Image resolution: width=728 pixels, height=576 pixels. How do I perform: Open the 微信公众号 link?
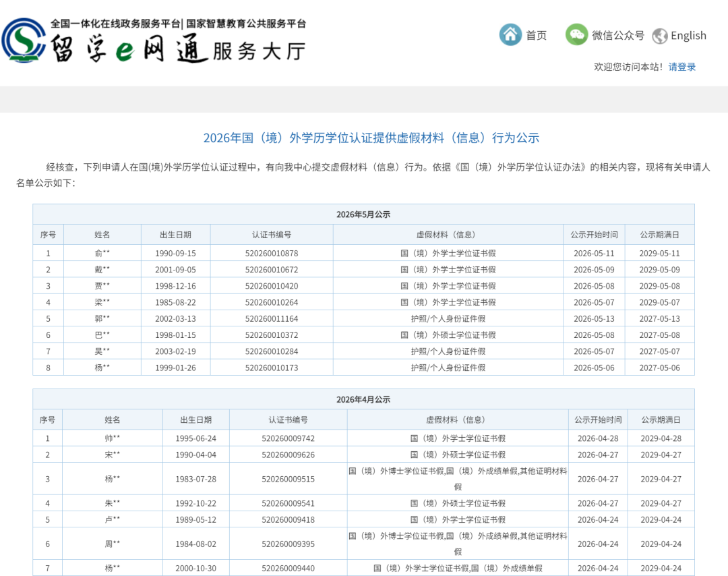pos(618,35)
